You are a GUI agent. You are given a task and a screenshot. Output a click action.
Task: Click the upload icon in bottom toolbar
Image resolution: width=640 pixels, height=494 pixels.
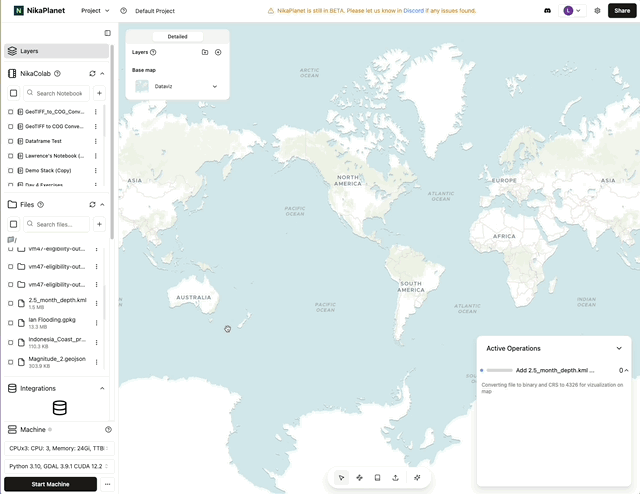[395, 477]
